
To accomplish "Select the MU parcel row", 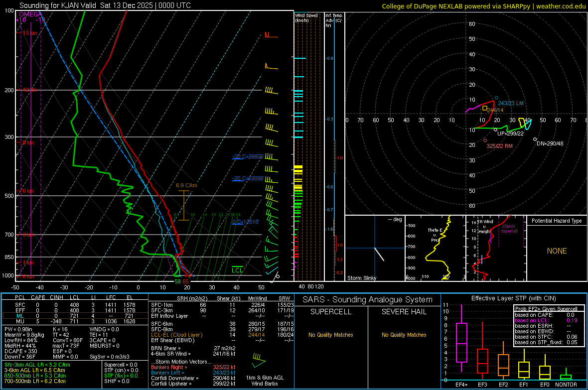I will click(74, 321).
